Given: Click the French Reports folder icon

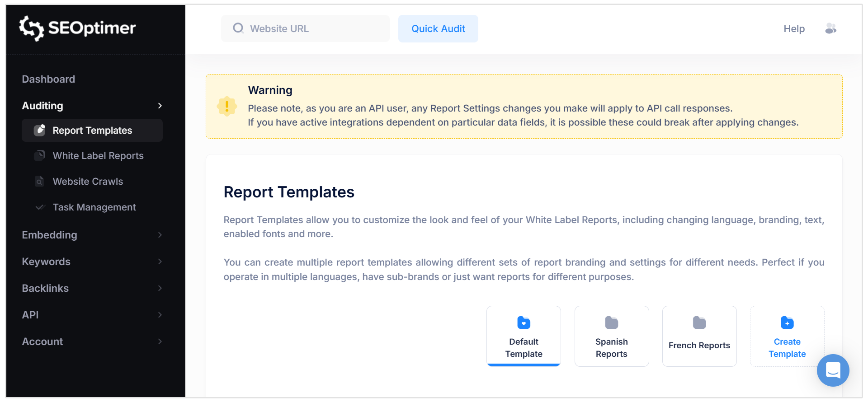Looking at the screenshot, I should (x=699, y=323).
